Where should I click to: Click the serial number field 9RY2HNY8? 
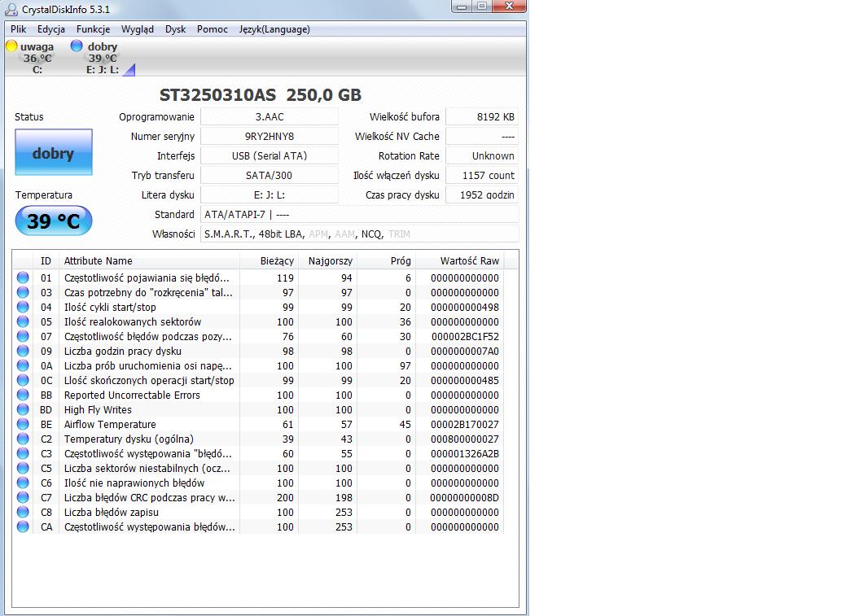pyautogui.click(x=270, y=137)
